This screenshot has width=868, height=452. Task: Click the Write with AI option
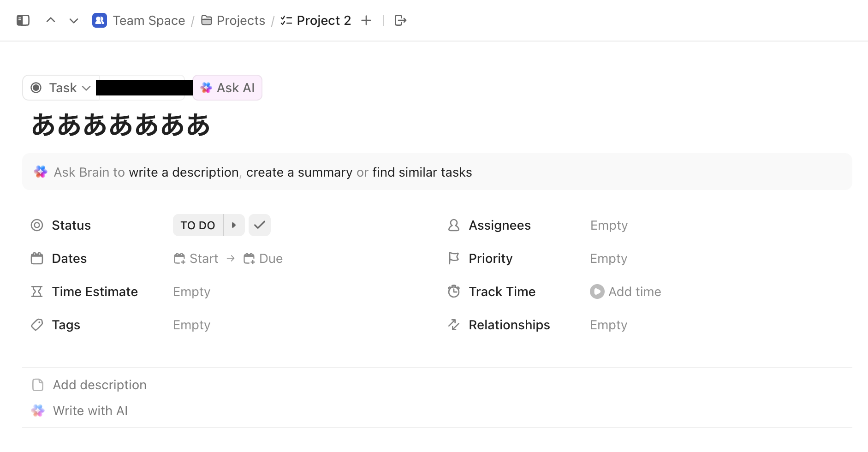(90, 410)
